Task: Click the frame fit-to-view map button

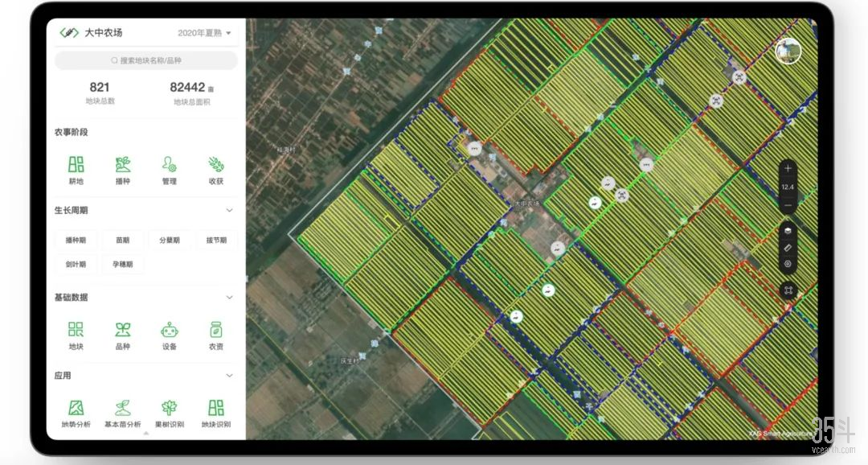Action: pyautogui.click(x=788, y=290)
